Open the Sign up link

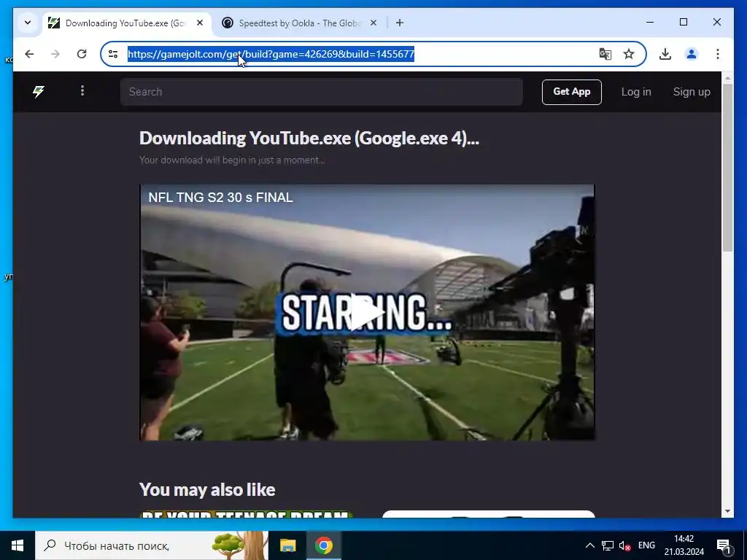click(692, 92)
